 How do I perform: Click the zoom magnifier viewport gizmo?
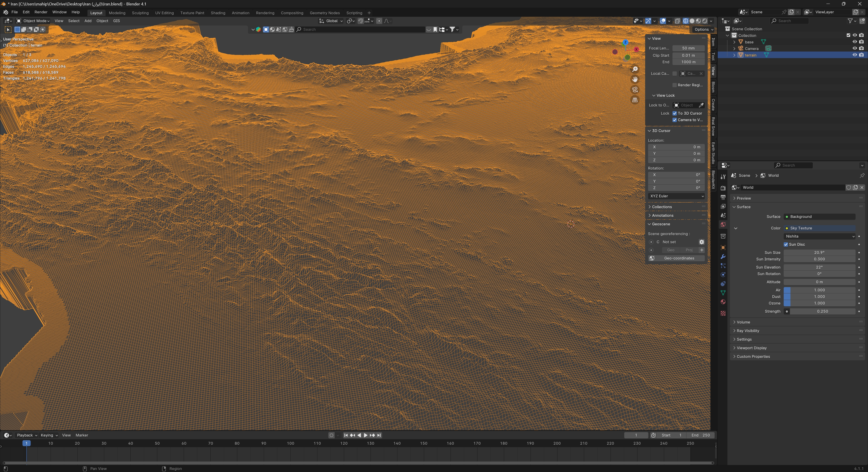coord(635,69)
